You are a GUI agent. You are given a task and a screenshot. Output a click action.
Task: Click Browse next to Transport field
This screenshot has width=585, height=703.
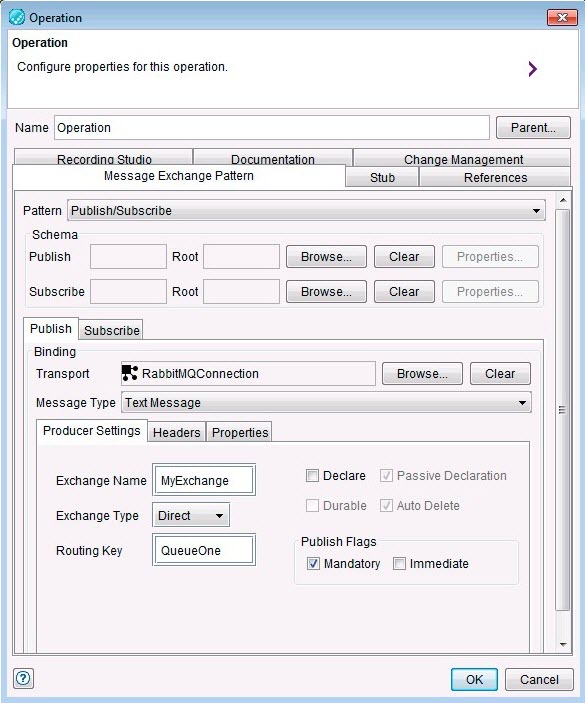[422, 374]
